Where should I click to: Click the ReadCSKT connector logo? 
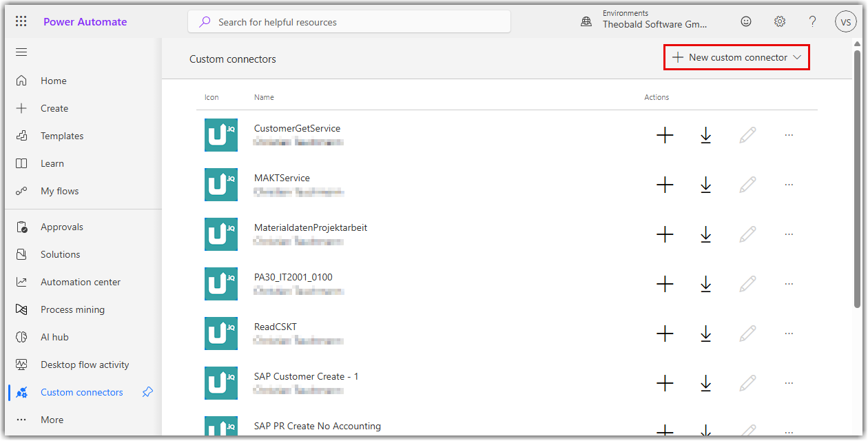point(221,334)
